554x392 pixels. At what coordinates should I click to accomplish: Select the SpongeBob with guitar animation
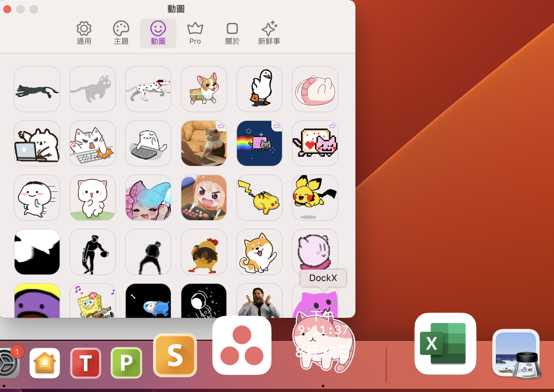click(x=93, y=301)
